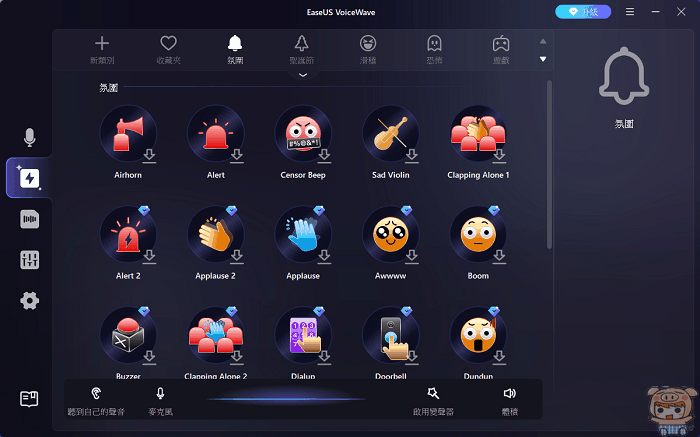Play the Dundun shocked face sound
Image resolution: width=700 pixels, height=437 pixels.
coord(478,335)
